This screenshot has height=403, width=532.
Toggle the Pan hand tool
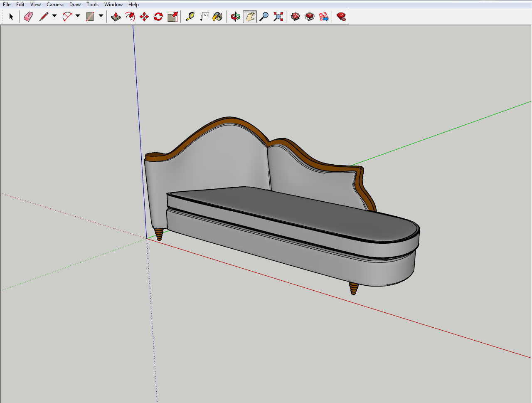click(249, 17)
